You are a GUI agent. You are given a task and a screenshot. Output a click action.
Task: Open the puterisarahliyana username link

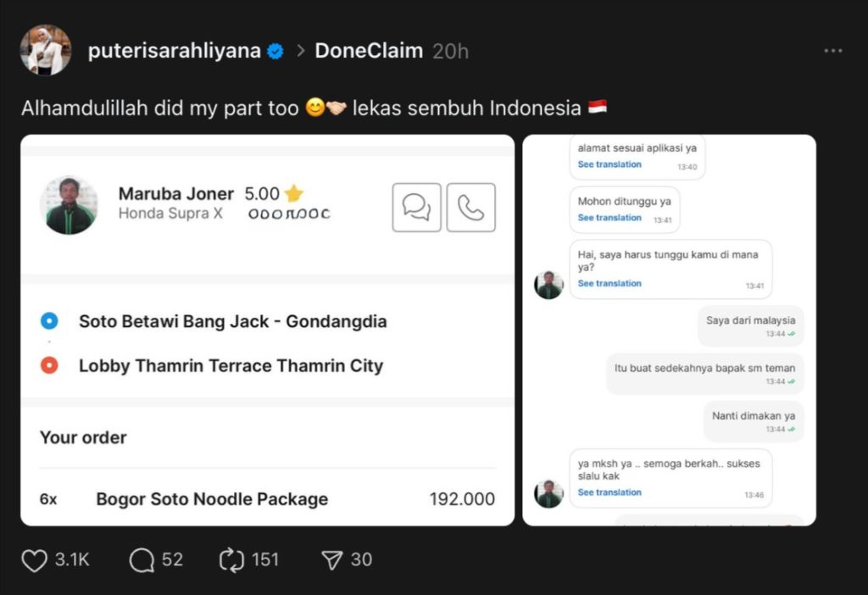point(174,51)
